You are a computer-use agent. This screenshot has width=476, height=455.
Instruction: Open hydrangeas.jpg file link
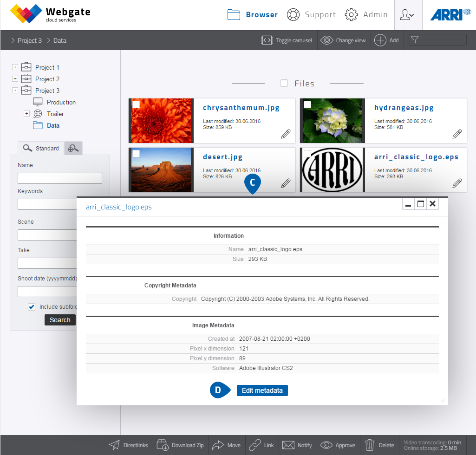(x=404, y=108)
